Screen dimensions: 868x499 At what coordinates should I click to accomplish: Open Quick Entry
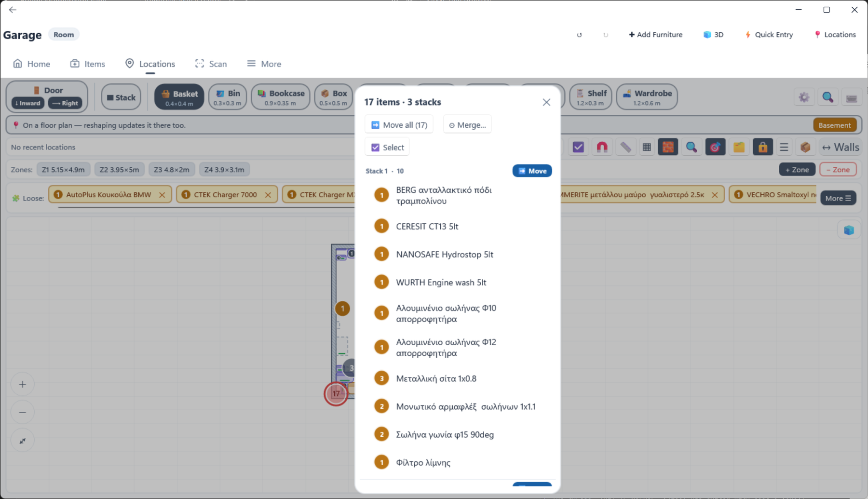point(769,35)
